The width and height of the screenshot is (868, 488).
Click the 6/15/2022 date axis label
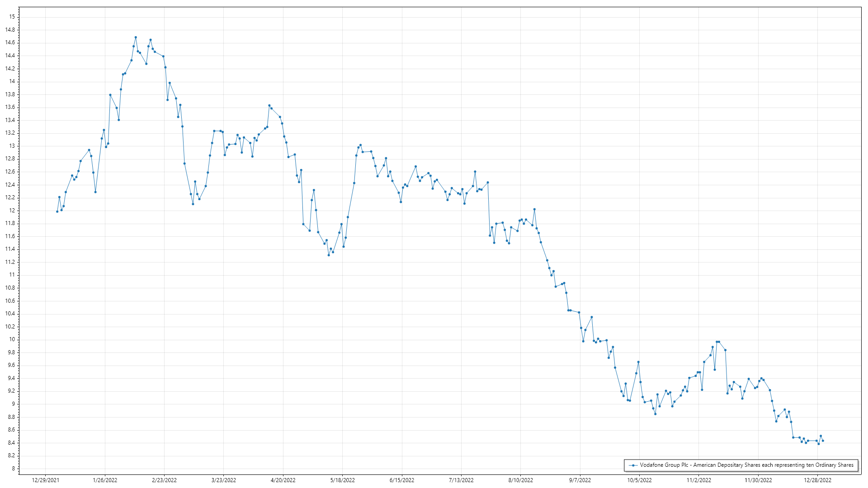click(x=402, y=480)
